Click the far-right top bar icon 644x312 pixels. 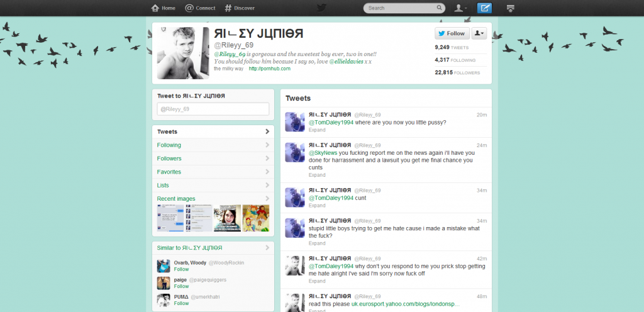click(x=511, y=8)
